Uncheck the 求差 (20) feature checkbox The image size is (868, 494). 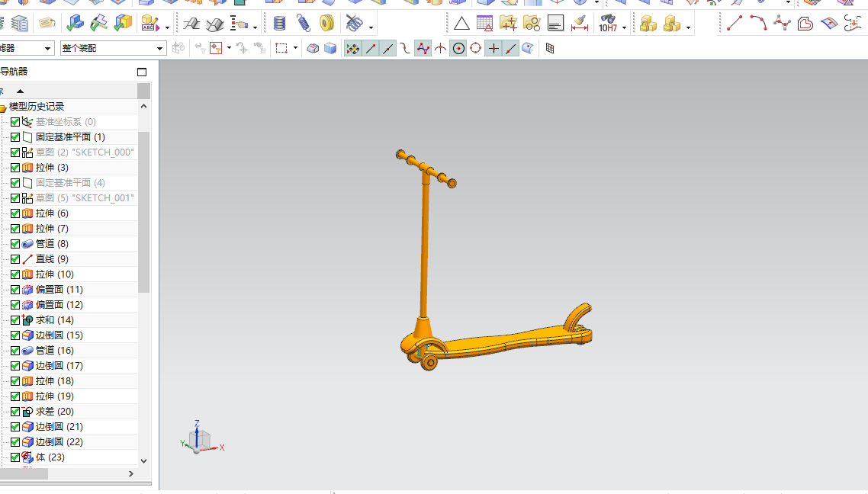click(x=15, y=412)
